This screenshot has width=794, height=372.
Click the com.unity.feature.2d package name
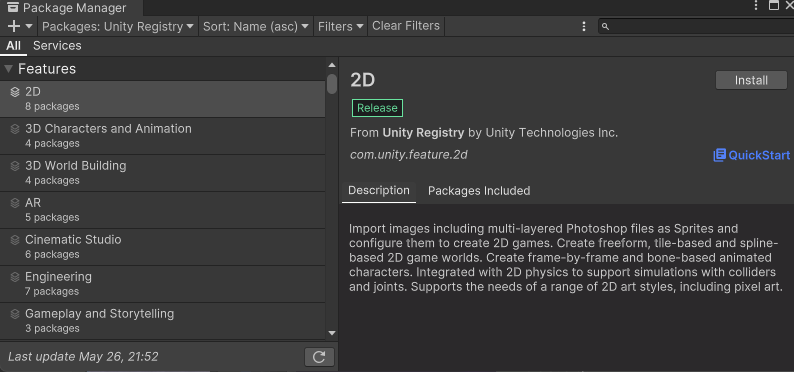tap(409, 155)
